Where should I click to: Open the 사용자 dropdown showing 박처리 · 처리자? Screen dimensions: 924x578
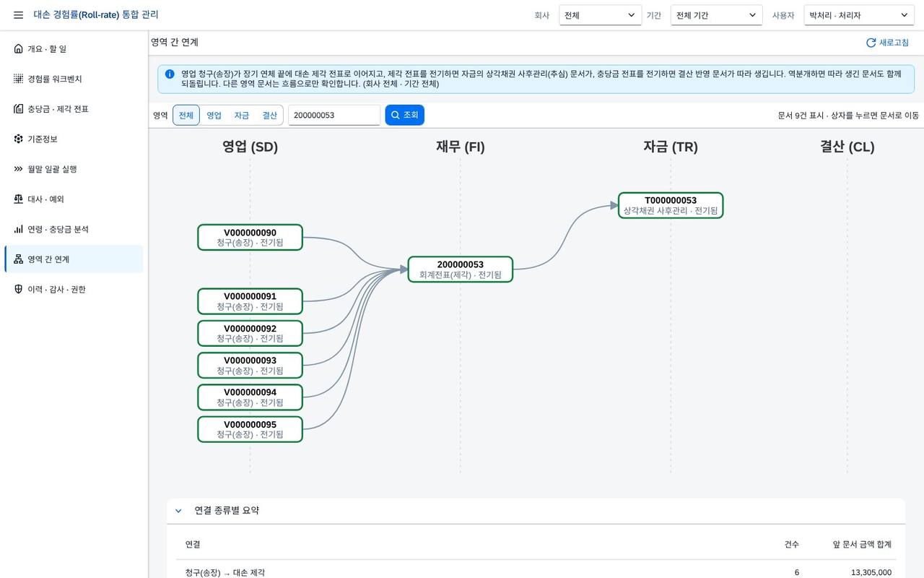point(859,15)
